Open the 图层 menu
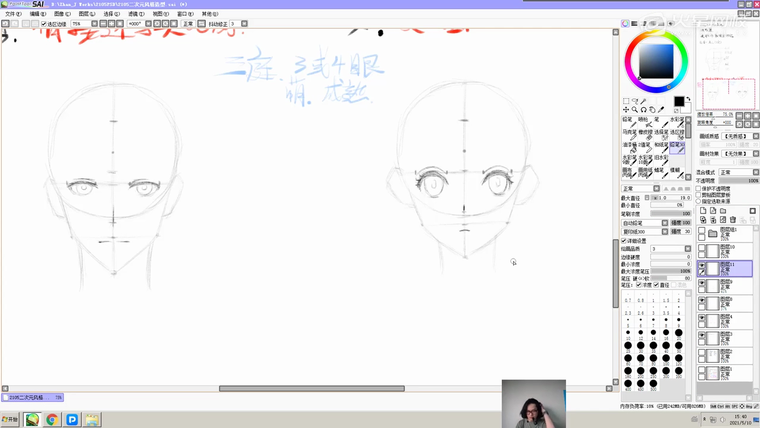 pyautogui.click(x=86, y=14)
